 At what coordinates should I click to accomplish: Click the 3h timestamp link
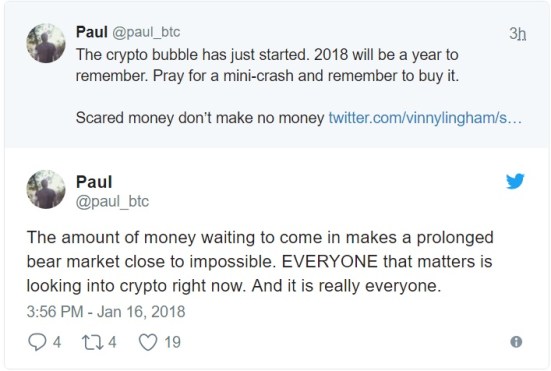518,34
